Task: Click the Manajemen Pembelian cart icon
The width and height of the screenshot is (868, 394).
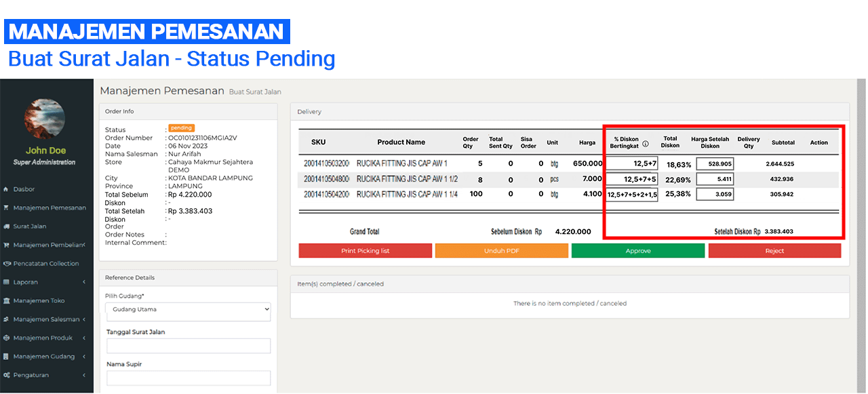Action: coord(6,245)
